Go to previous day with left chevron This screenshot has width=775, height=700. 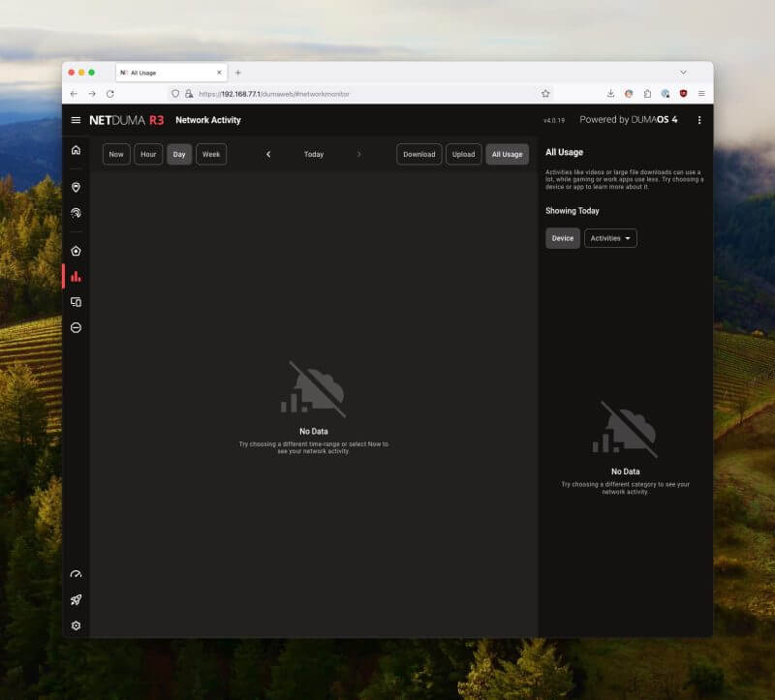tap(268, 154)
